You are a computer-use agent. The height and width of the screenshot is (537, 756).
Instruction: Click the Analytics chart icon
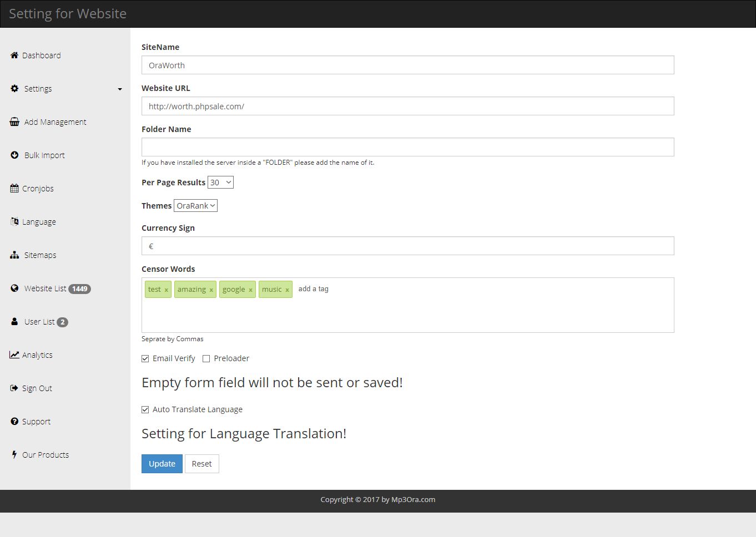point(14,355)
